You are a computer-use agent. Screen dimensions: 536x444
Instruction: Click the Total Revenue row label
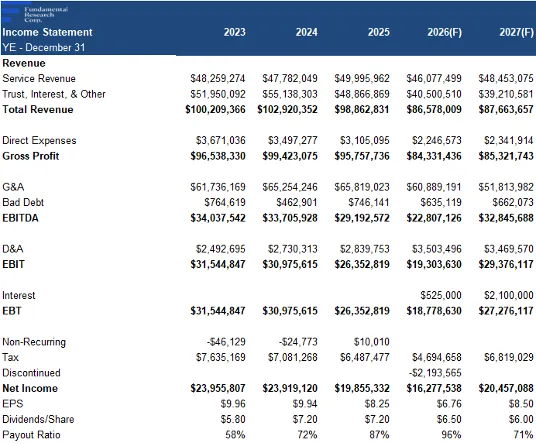(38, 109)
